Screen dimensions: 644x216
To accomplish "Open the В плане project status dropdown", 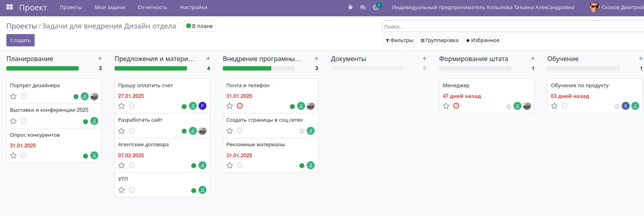I will click(199, 26).
